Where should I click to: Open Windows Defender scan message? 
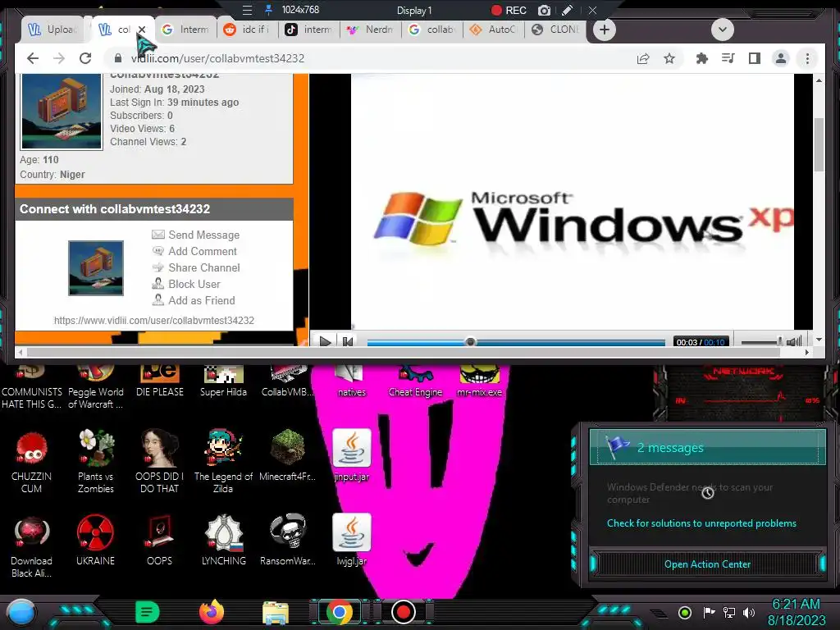[x=689, y=493]
